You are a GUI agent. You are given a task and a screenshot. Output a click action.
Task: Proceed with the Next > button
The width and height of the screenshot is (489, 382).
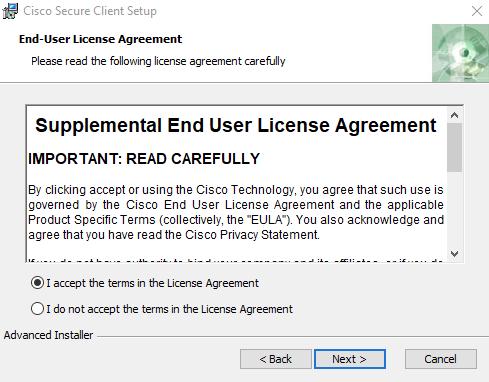click(350, 359)
